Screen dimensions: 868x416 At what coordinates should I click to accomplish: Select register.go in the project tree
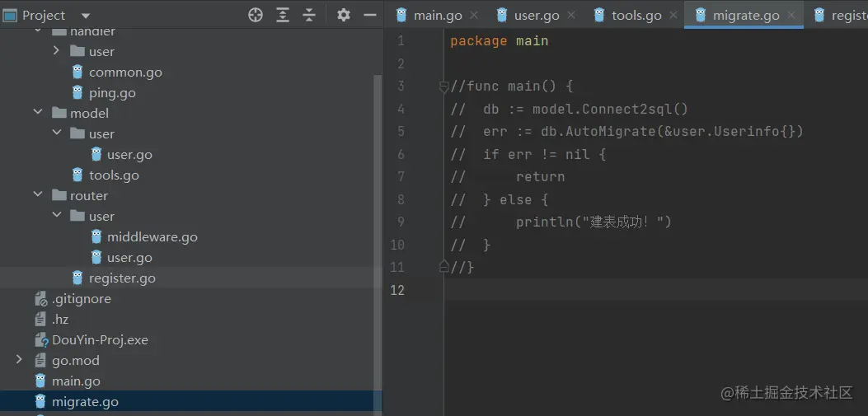pos(122,278)
